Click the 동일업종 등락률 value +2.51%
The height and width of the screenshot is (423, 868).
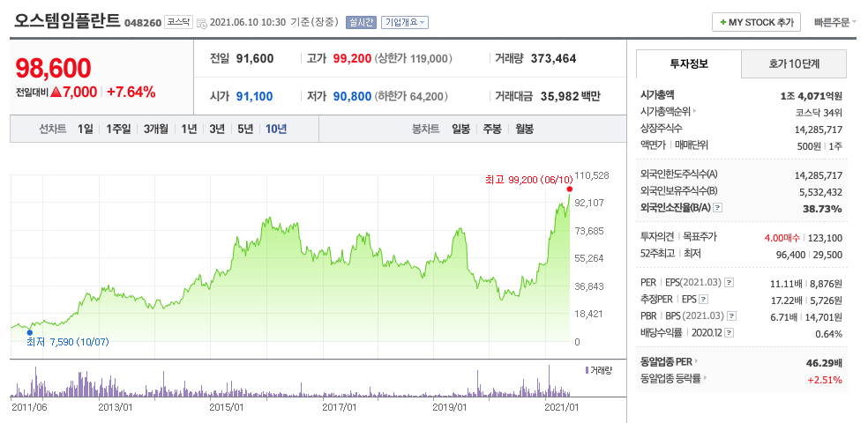825,379
